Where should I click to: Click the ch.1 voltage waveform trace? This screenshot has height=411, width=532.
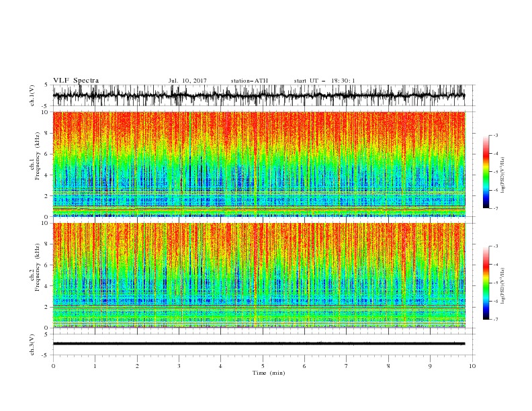coord(259,95)
